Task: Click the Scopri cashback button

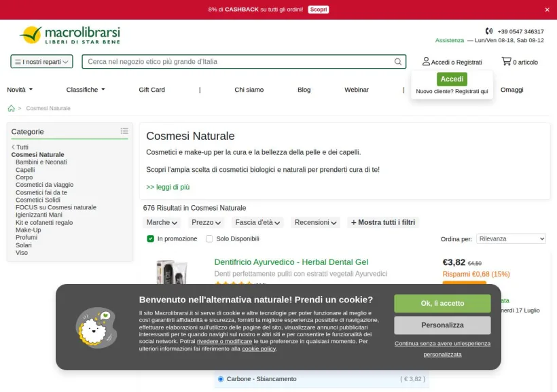Action: (x=319, y=10)
